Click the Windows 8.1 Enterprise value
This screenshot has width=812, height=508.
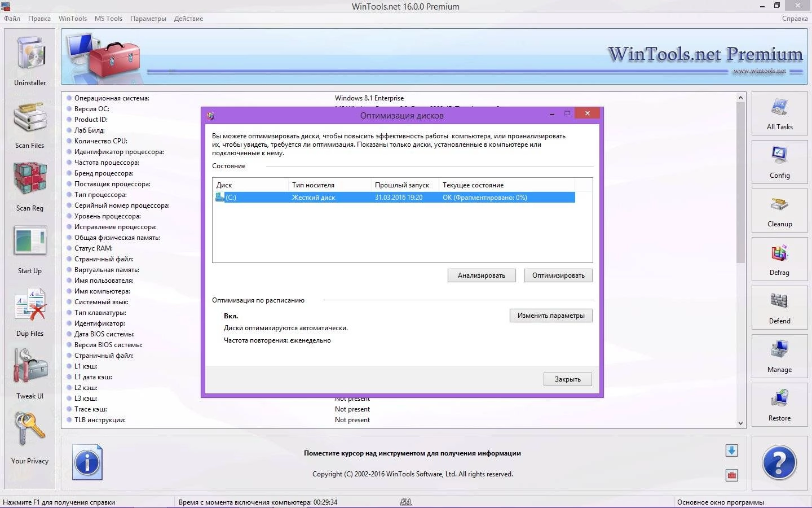point(369,98)
